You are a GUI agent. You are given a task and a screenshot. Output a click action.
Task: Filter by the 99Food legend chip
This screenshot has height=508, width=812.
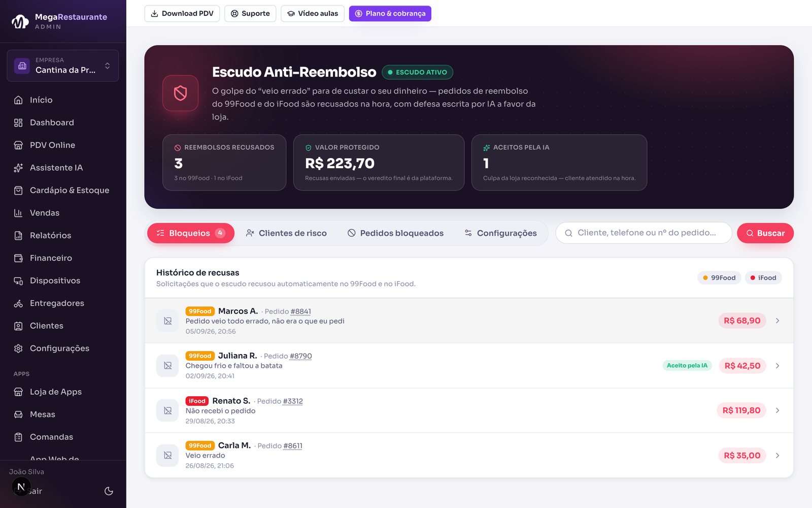click(x=719, y=278)
